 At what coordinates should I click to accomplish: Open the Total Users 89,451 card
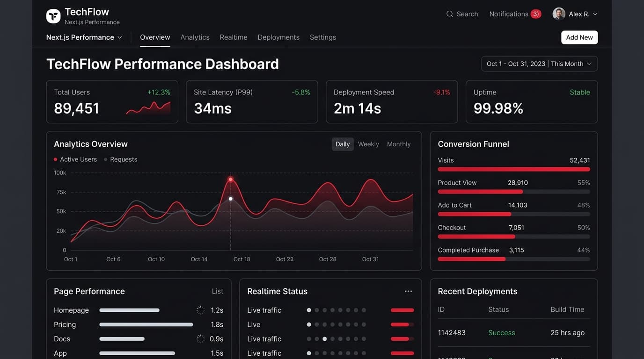point(112,102)
